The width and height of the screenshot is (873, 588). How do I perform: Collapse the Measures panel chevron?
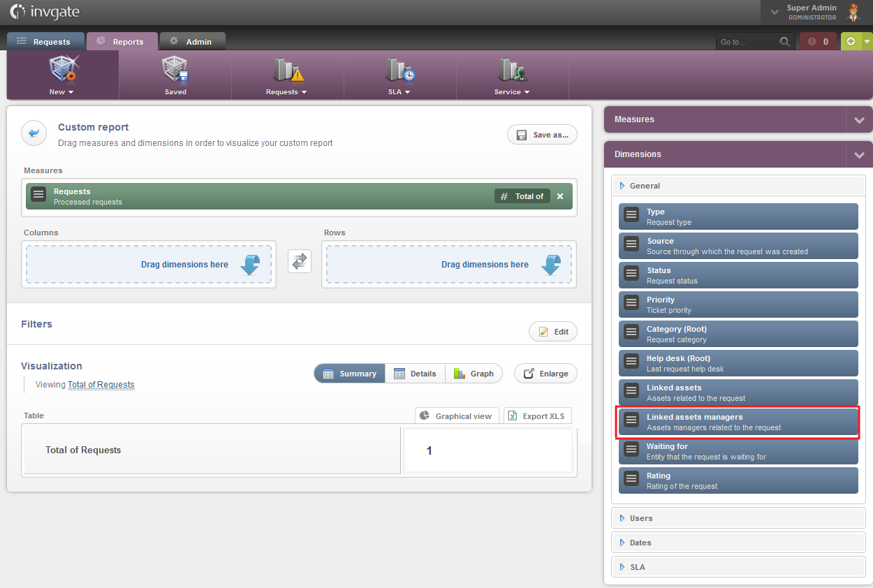click(x=859, y=119)
